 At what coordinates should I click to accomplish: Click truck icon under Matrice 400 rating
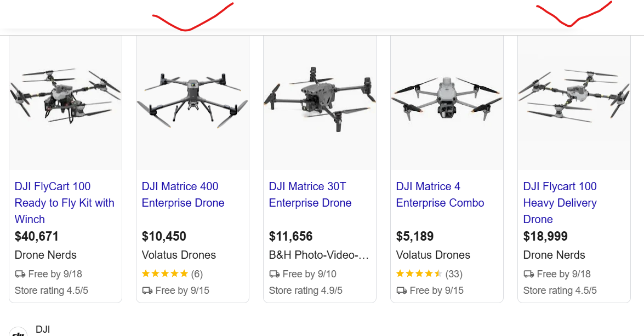147,291
